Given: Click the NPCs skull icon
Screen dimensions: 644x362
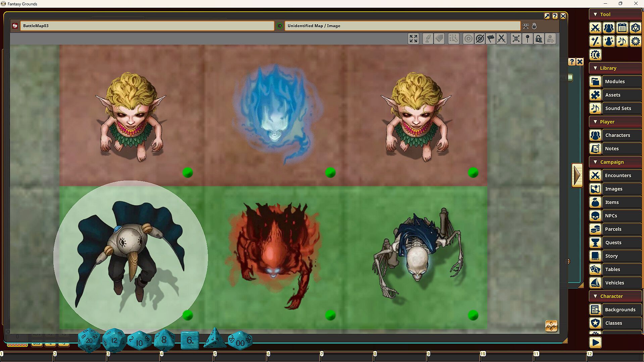Looking at the screenshot, I should [595, 216].
